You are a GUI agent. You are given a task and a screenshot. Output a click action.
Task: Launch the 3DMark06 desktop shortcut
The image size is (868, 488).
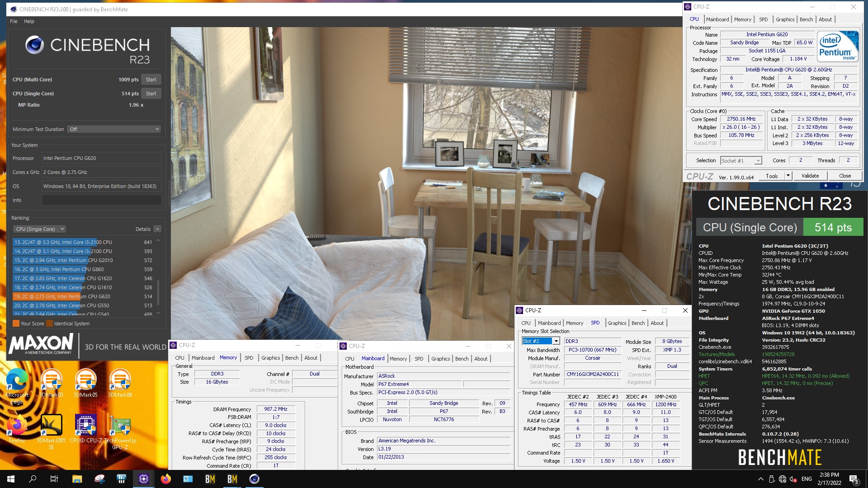[120, 383]
